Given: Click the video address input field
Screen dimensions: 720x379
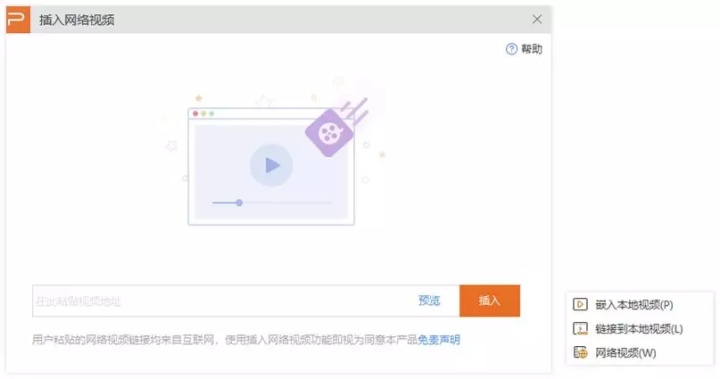Looking at the screenshot, I should click(246, 301).
